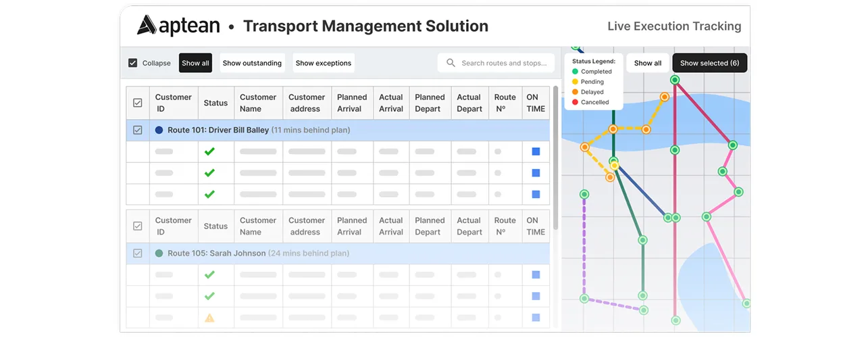Click the Aptean logo
Image resolution: width=868 pixels, height=338 pixels.
(178, 26)
